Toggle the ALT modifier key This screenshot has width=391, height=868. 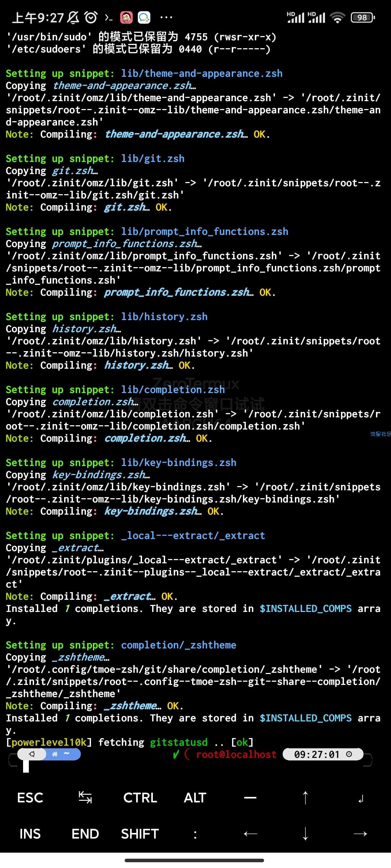[195, 798]
